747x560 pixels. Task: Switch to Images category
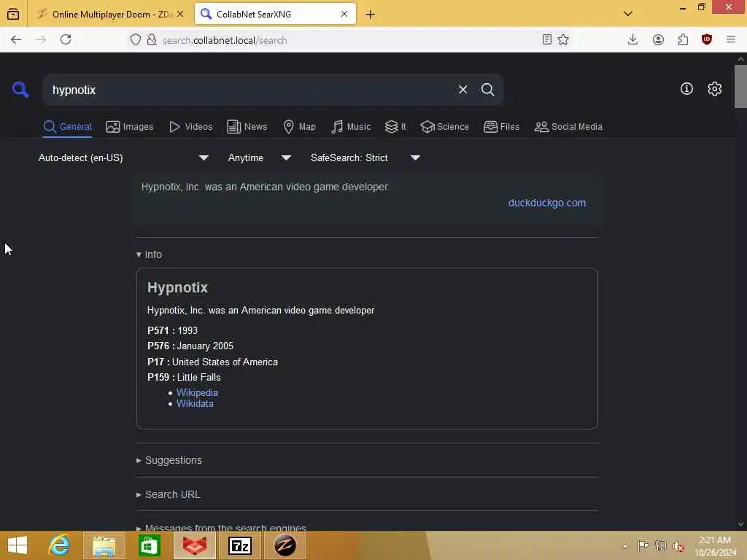point(130,127)
